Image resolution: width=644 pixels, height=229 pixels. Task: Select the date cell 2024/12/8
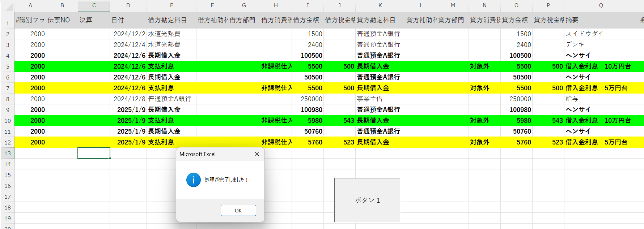[x=128, y=99]
